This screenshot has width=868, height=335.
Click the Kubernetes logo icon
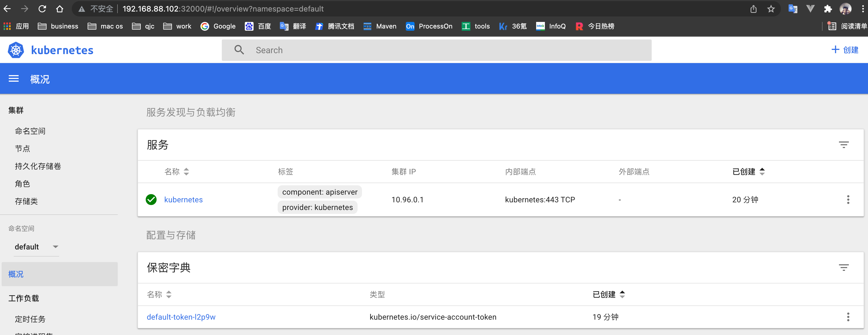pos(16,50)
